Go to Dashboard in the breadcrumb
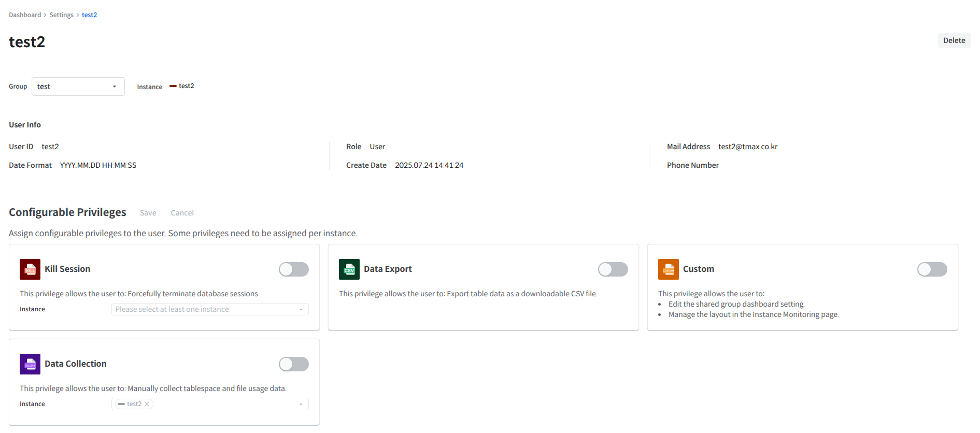Viewport: 980px width, 433px height. click(x=25, y=15)
